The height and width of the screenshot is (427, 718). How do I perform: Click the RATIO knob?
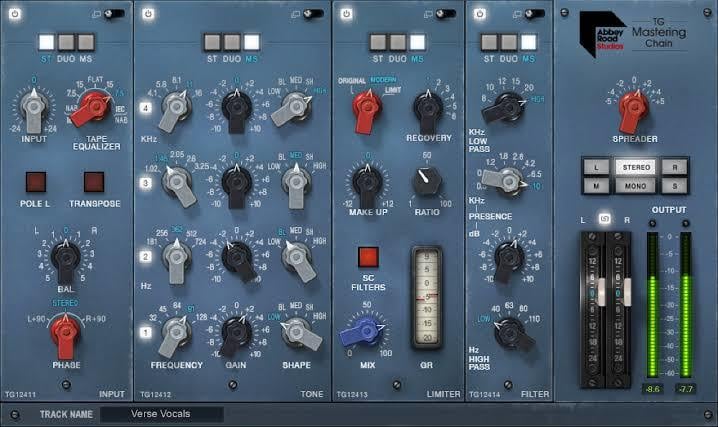pos(427,180)
